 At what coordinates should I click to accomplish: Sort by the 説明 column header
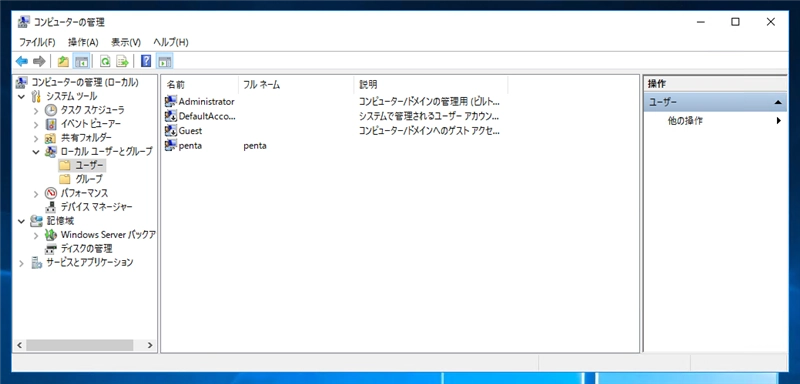[x=431, y=85]
